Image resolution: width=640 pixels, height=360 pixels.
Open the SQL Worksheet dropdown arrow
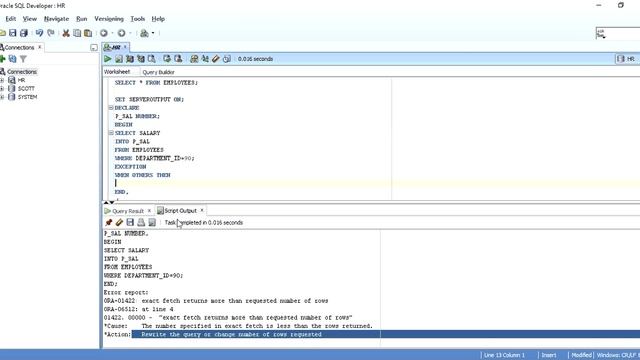coord(153,33)
